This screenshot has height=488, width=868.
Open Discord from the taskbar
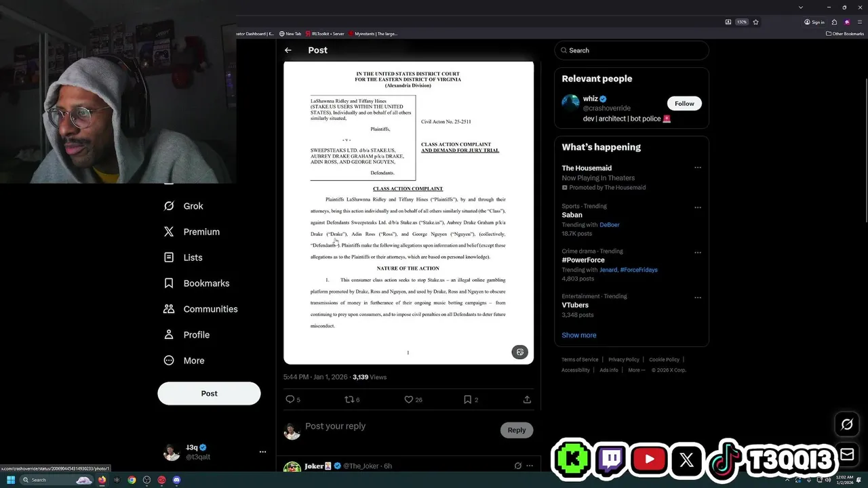point(176,480)
